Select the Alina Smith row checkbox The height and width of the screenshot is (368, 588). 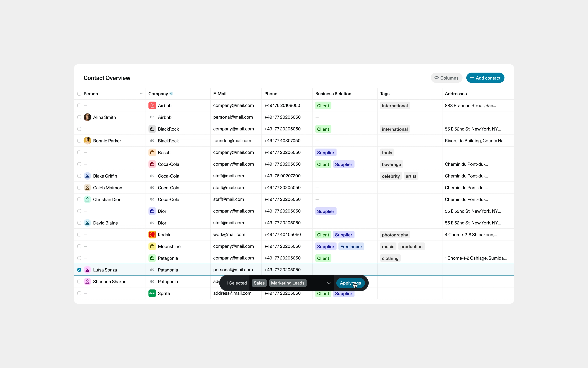79,117
